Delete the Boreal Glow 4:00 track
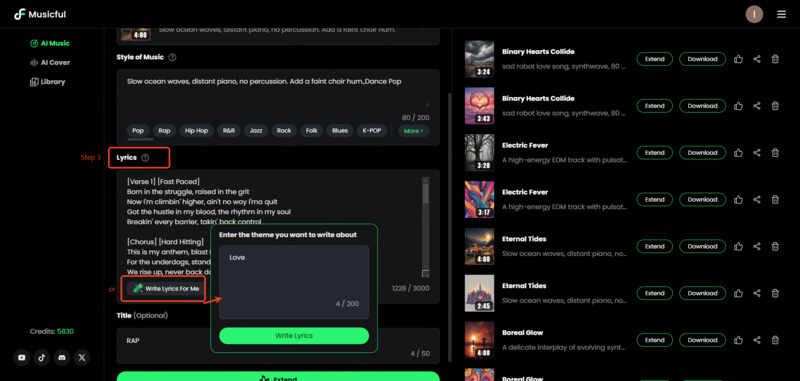The width and height of the screenshot is (800, 381). pos(775,340)
